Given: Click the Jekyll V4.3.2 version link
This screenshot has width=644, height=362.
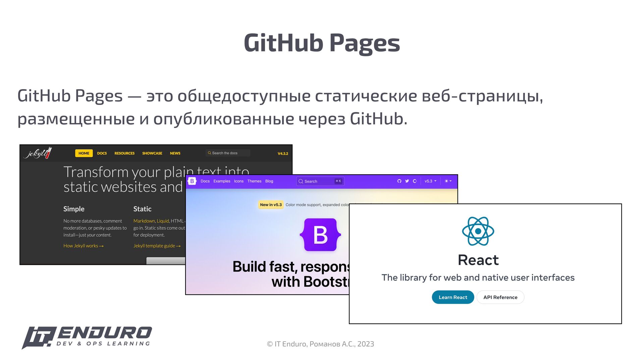Looking at the screenshot, I should 283,154.
